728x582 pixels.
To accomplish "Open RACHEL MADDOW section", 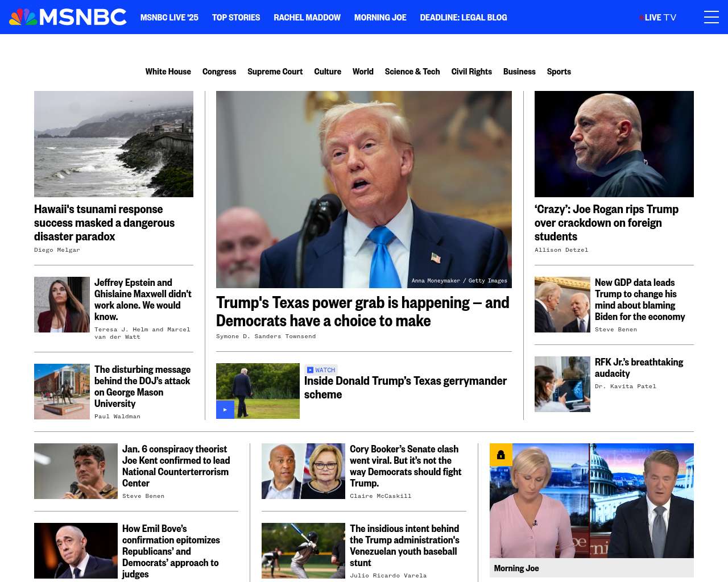I will (x=307, y=18).
